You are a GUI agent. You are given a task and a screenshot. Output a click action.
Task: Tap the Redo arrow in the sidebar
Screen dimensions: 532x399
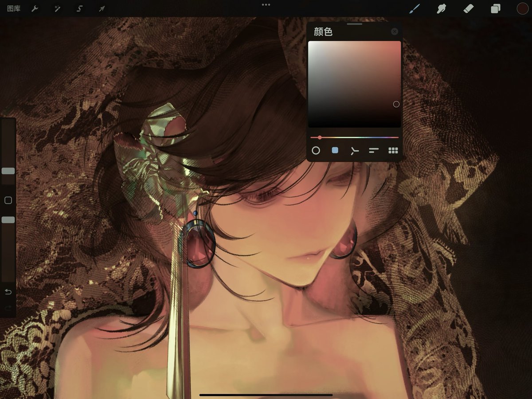tap(8, 307)
